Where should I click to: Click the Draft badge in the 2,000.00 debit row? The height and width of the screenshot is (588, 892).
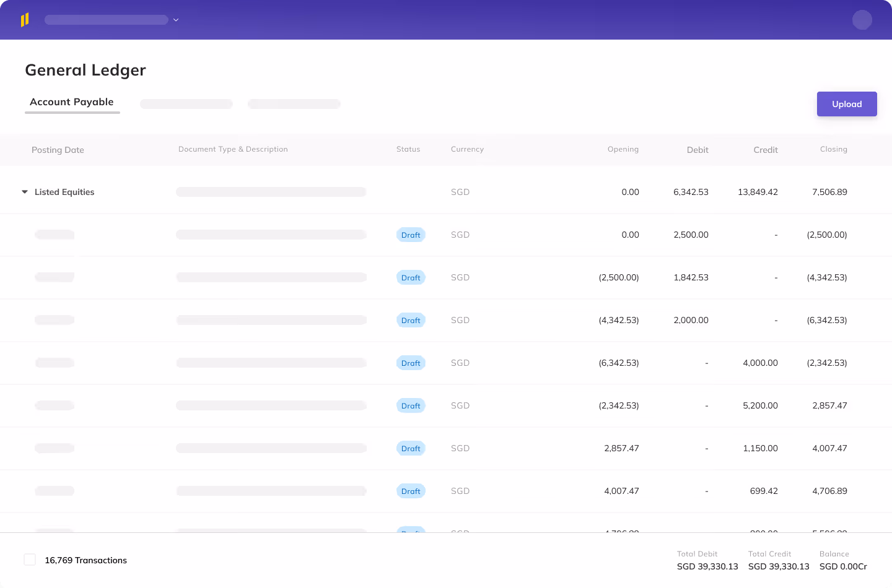click(x=411, y=320)
